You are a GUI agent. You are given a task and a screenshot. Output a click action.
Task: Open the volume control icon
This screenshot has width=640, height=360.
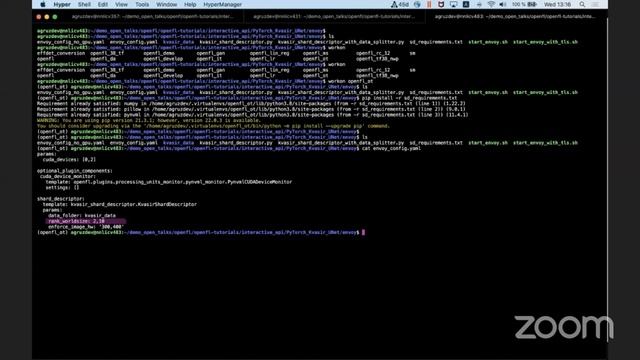[503, 4]
